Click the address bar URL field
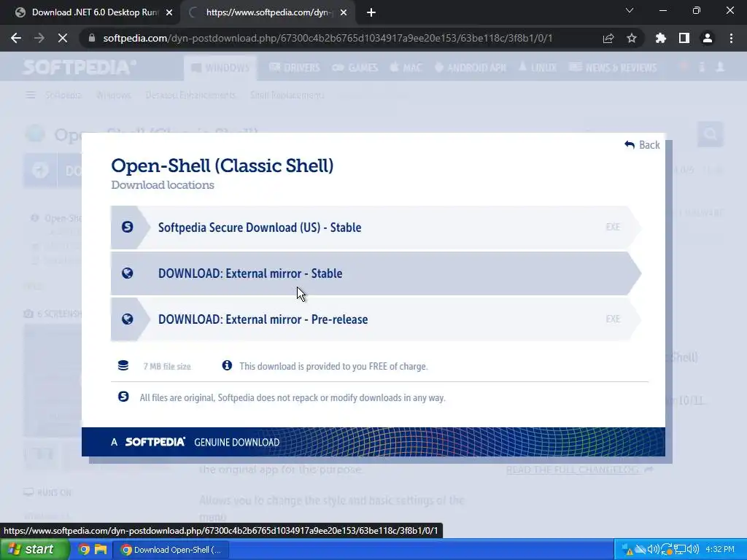This screenshot has width=747, height=560. (x=328, y=38)
